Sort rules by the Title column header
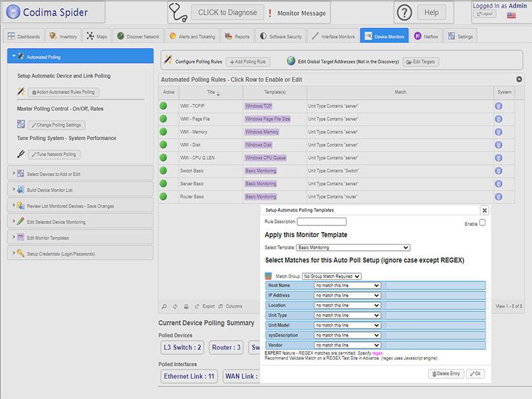Screen dimensions: 532x399 [211, 92]
